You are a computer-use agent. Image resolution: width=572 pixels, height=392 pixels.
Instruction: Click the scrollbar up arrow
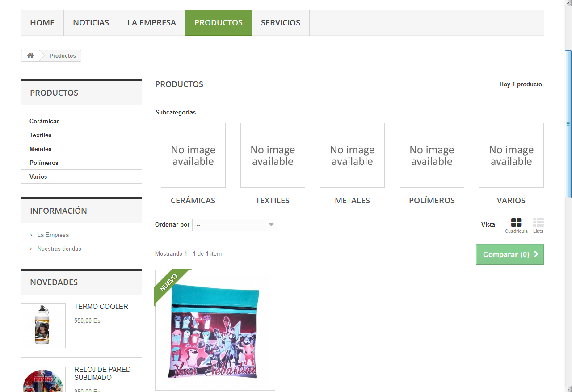568,4
